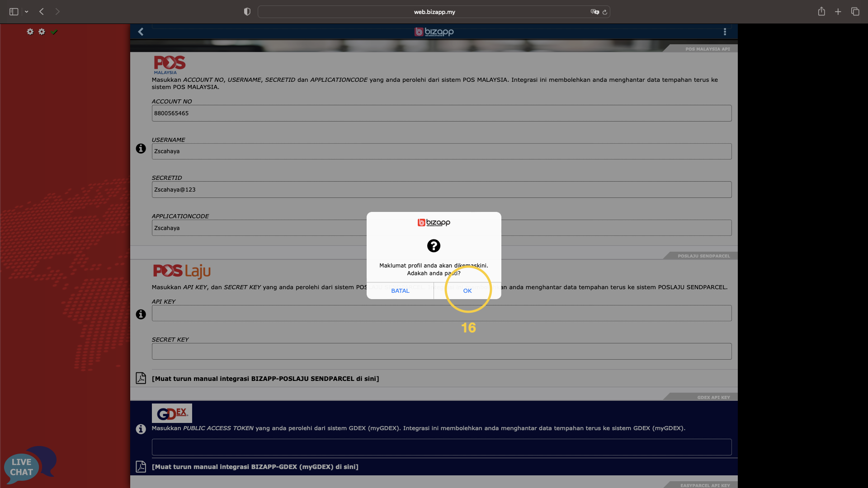The width and height of the screenshot is (868, 488).
Task: Click the web.bizapp.my address bar
Action: coord(434,12)
